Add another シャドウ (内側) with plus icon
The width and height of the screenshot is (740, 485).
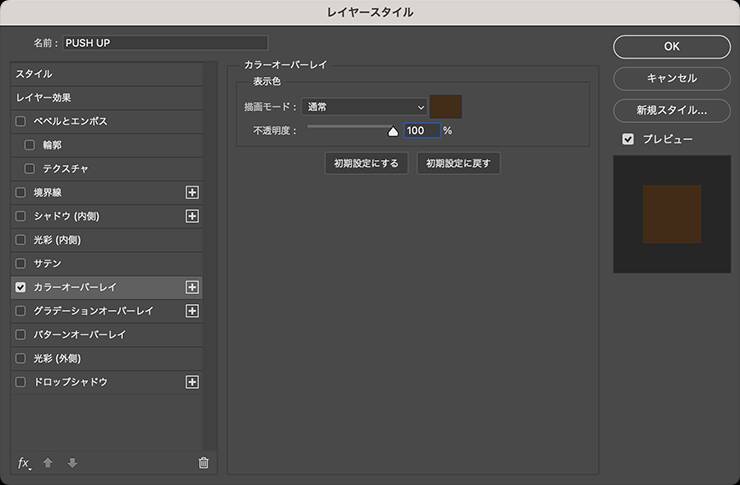click(x=193, y=216)
